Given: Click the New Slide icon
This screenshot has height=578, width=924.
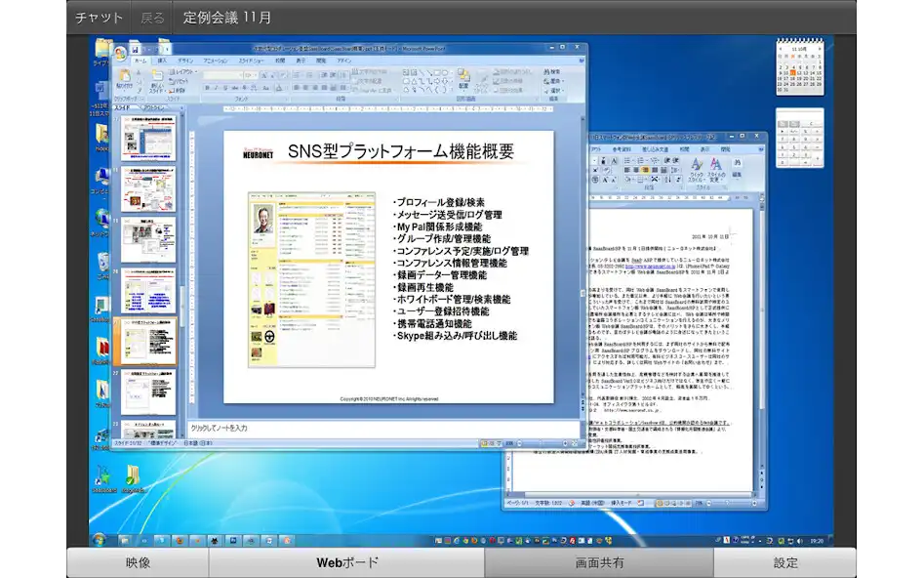Looking at the screenshot, I should [156, 81].
